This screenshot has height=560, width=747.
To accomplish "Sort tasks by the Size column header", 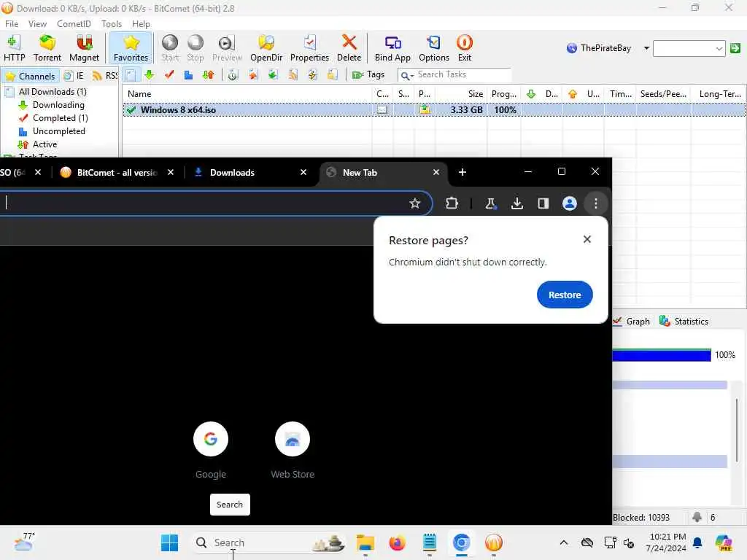I will click(461, 94).
